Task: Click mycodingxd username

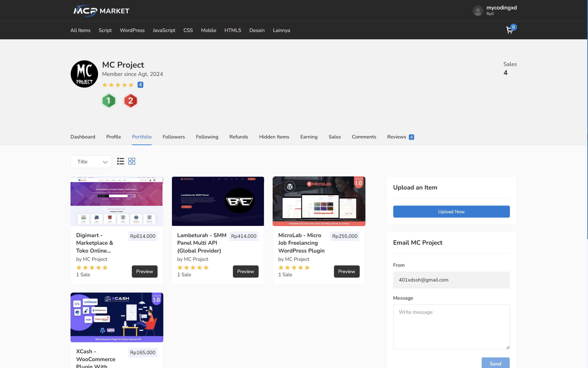Action: point(501,8)
